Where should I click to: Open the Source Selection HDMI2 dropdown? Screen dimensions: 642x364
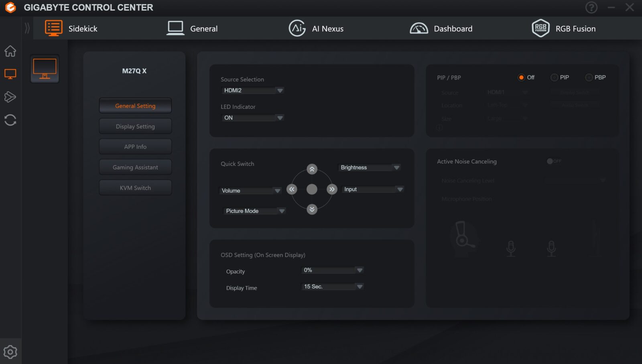[x=252, y=90]
